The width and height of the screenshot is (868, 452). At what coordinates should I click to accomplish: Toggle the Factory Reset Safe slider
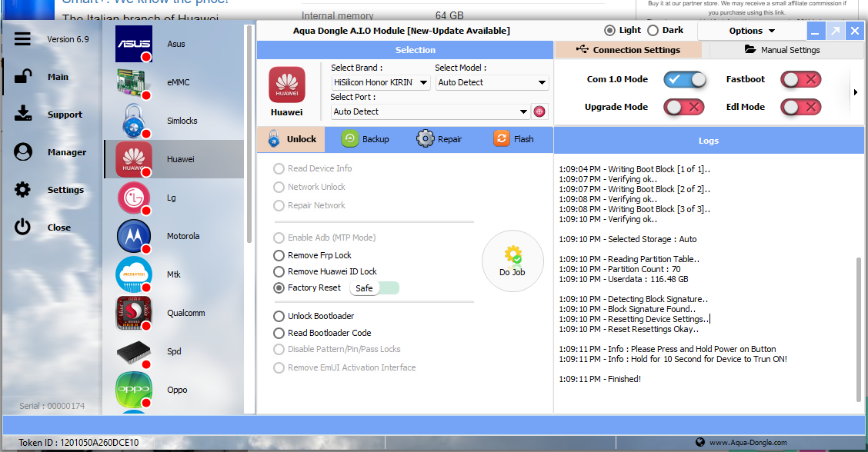375,288
